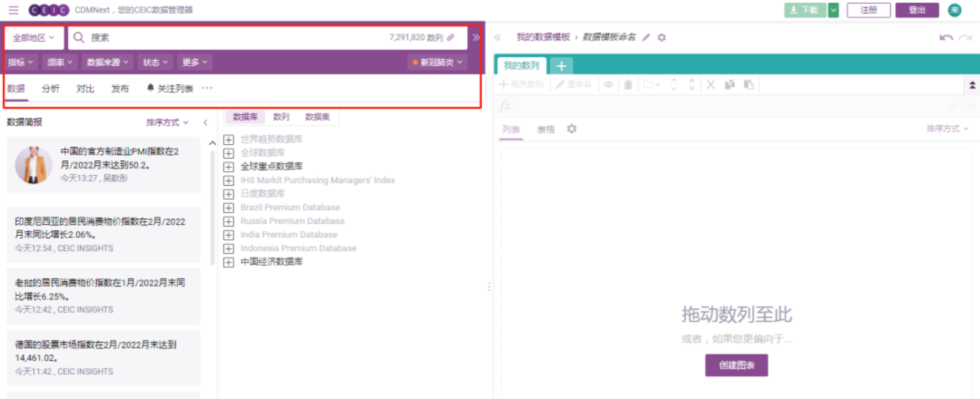Image resolution: width=980 pixels, height=399 pixels.
Task: Open template settings gear in breadcrumb
Action: (x=661, y=38)
